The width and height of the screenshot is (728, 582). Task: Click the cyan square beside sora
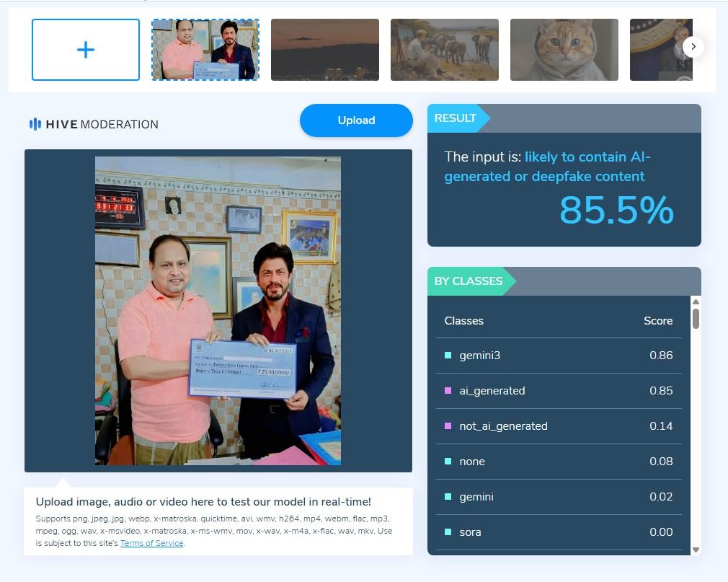click(x=448, y=532)
